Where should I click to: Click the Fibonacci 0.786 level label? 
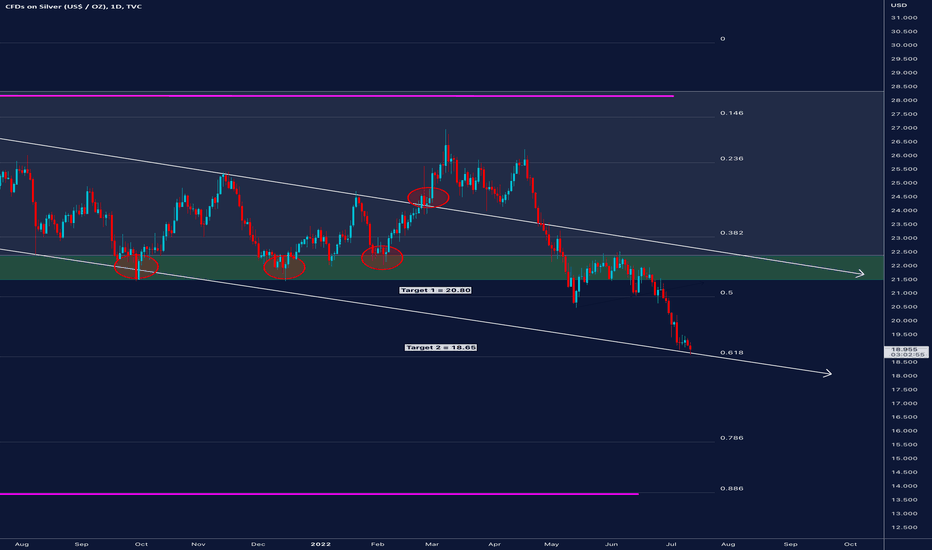click(x=732, y=438)
